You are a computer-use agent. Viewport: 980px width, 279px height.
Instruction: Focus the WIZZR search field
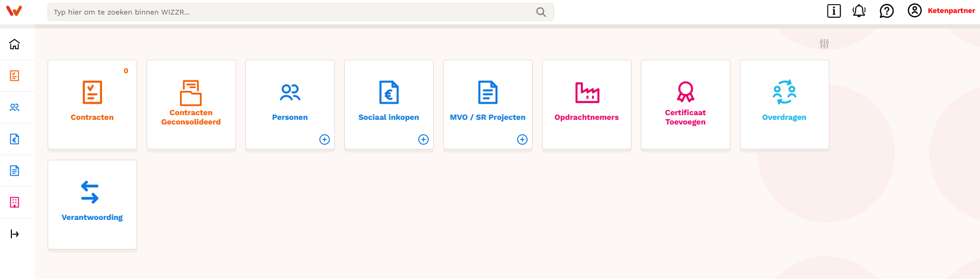click(x=300, y=12)
